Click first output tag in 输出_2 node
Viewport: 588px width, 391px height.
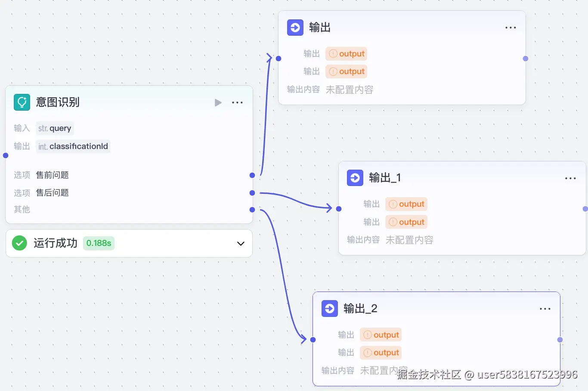(x=381, y=335)
